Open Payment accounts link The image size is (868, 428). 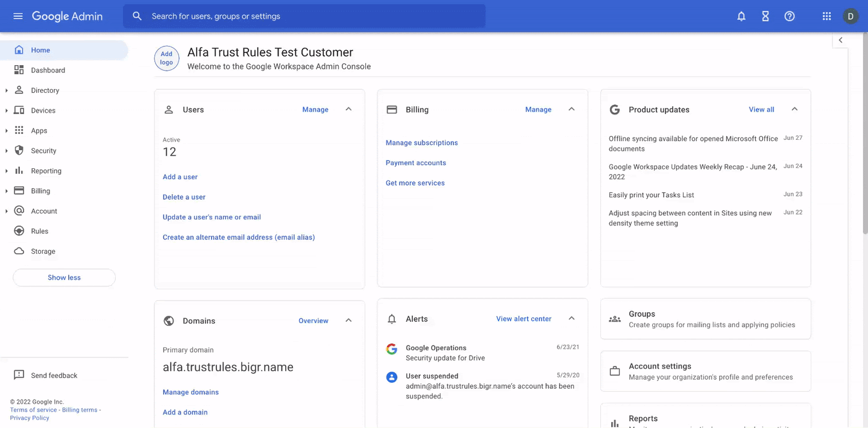pyautogui.click(x=416, y=163)
